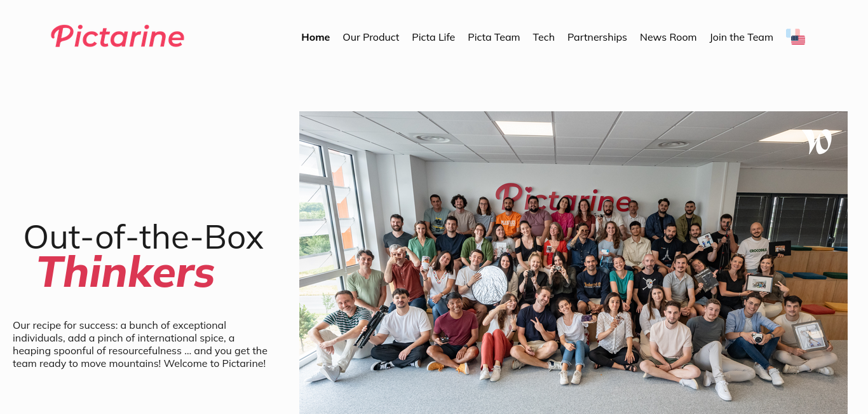Viewport: 868px width, 414px height.
Task: Click the pink Thinkers headline word
Action: [x=126, y=272]
